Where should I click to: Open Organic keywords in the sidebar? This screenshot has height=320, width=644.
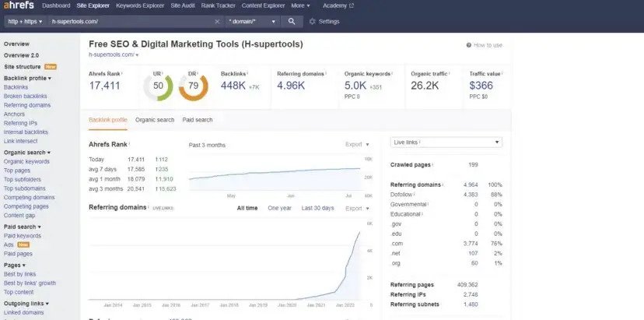26,162
